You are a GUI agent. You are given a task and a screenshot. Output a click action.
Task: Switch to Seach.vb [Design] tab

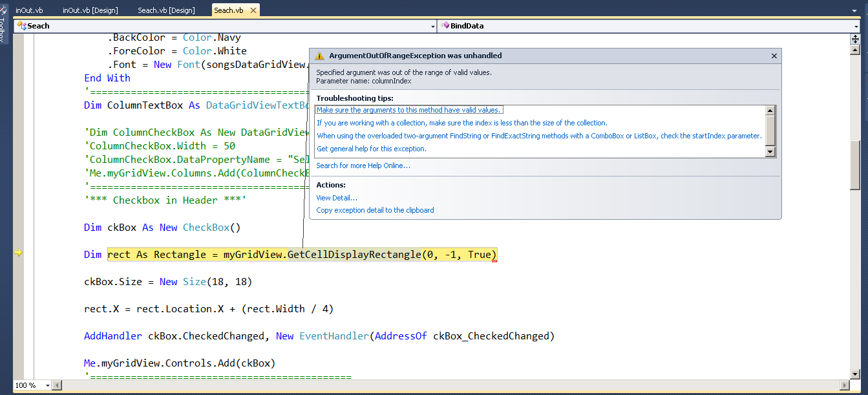pos(166,10)
